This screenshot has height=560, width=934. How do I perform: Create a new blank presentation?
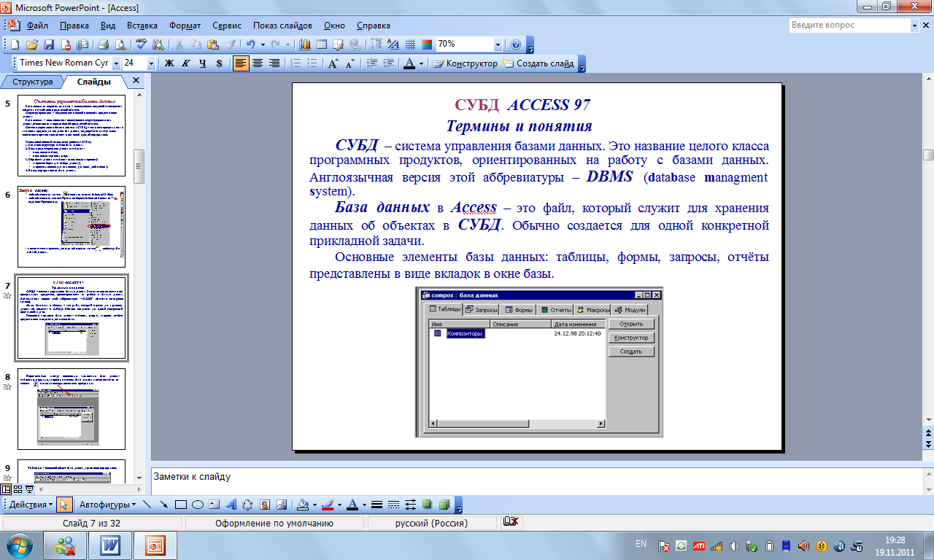(x=15, y=44)
